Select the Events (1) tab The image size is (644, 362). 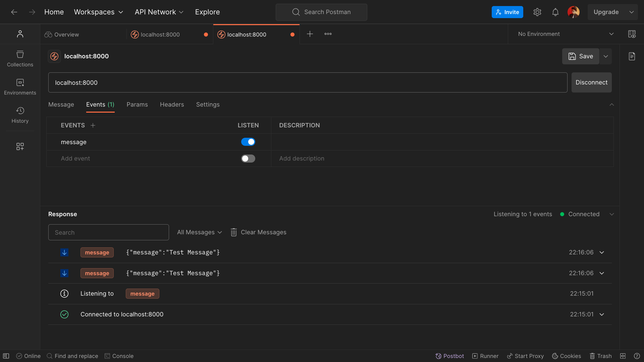point(100,105)
